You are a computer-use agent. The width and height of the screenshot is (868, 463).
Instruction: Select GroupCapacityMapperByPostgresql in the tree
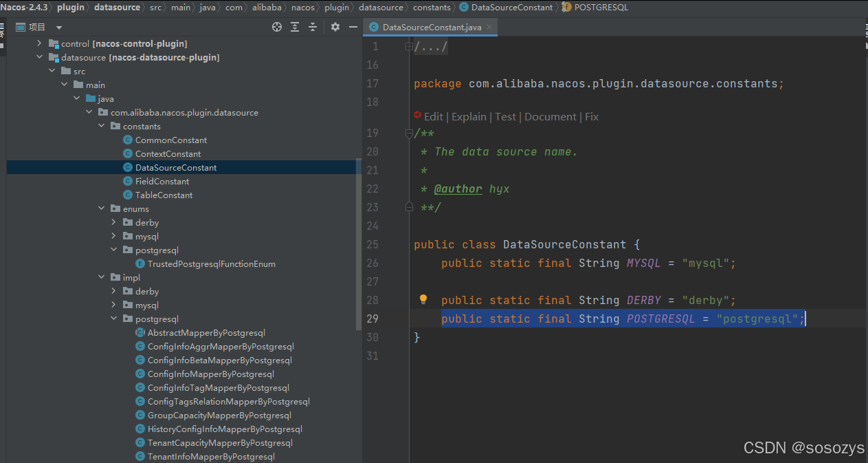point(219,415)
